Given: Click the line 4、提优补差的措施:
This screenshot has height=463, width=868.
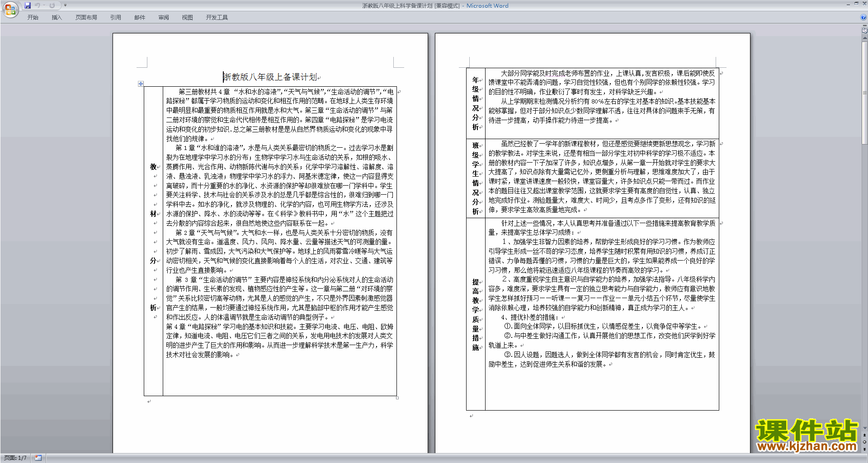Looking at the screenshot, I should (530, 317).
